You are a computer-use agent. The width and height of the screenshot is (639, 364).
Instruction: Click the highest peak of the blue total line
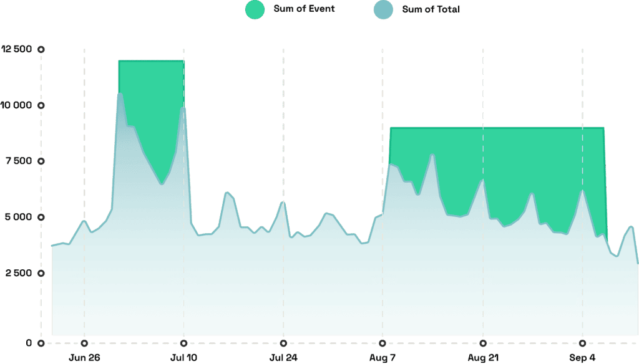coord(119,94)
